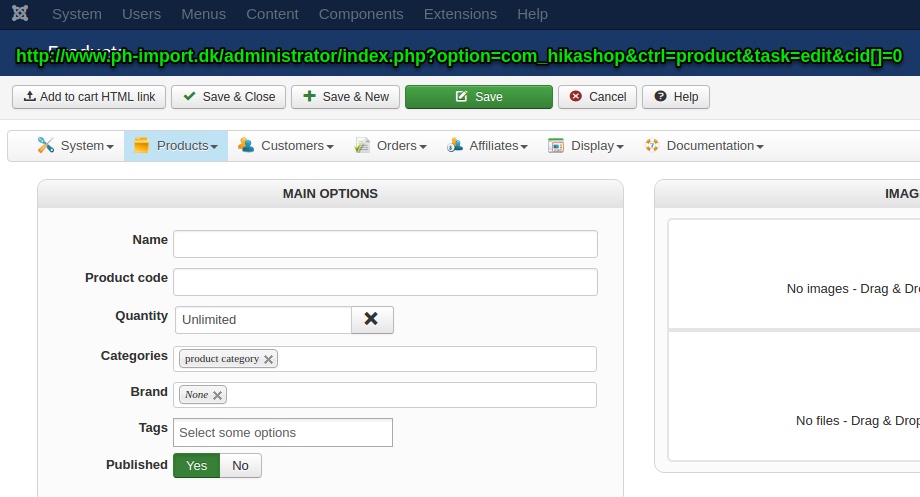Viewport: 920px width, 497px height.
Task: Click the System wrench-screwdriver icon
Action: (x=46, y=145)
